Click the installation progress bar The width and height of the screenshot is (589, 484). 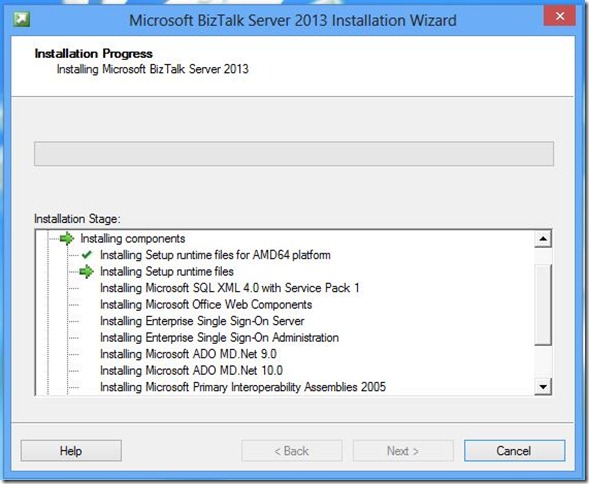(294, 154)
